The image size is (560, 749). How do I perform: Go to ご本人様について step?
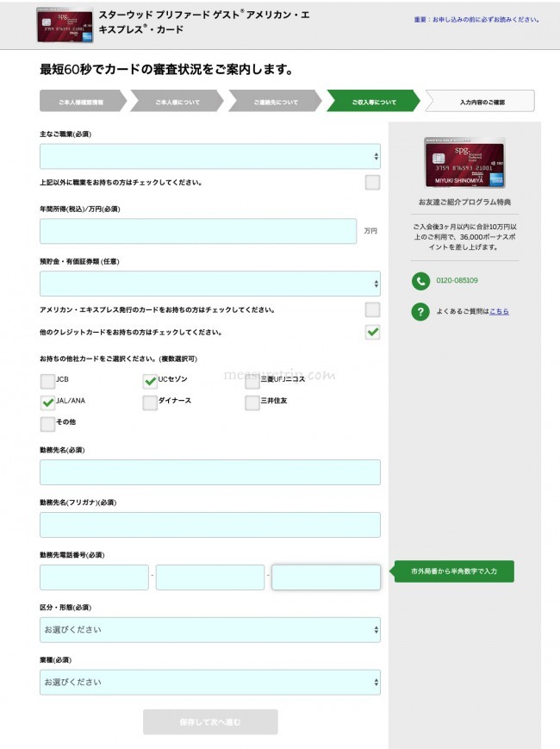177,101
